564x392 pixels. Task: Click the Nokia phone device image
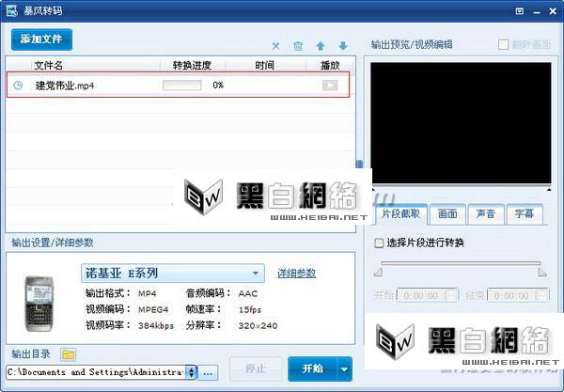[x=39, y=304]
